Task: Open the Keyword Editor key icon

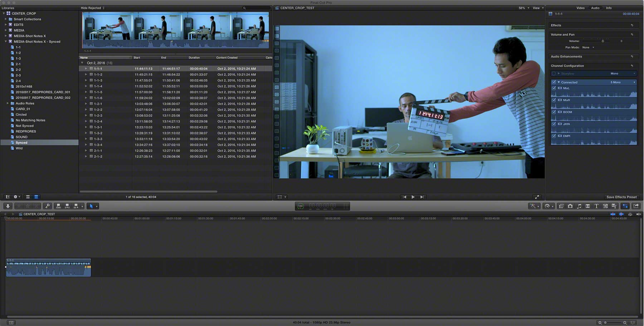Action: coord(48,206)
